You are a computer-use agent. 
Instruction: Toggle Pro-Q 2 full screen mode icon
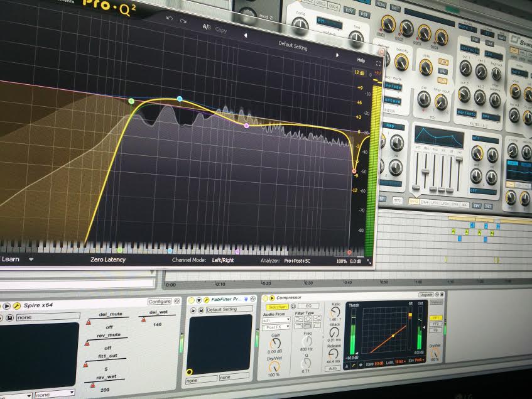pyautogui.click(x=378, y=63)
